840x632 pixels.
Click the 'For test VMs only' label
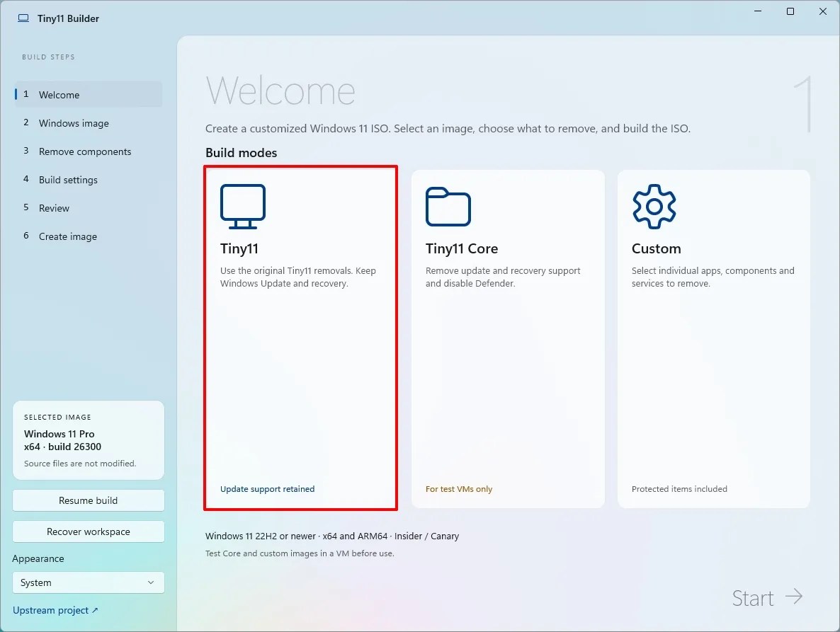(459, 489)
